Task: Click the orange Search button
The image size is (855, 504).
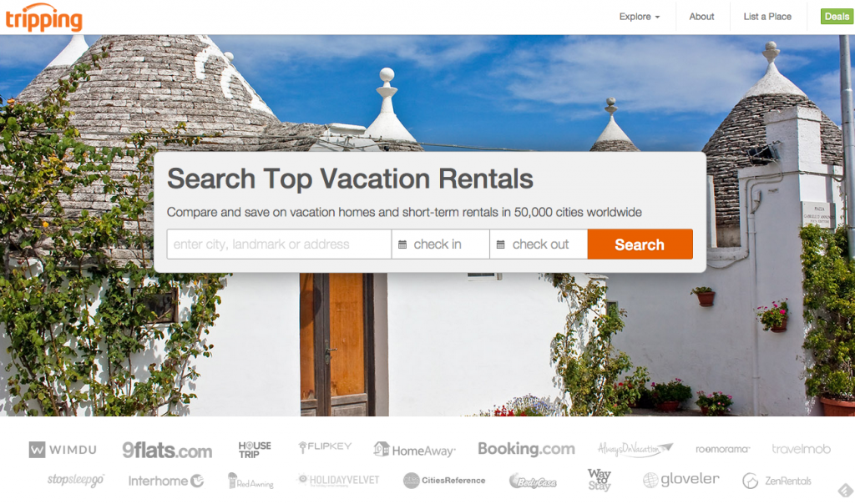Action: tap(640, 244)
